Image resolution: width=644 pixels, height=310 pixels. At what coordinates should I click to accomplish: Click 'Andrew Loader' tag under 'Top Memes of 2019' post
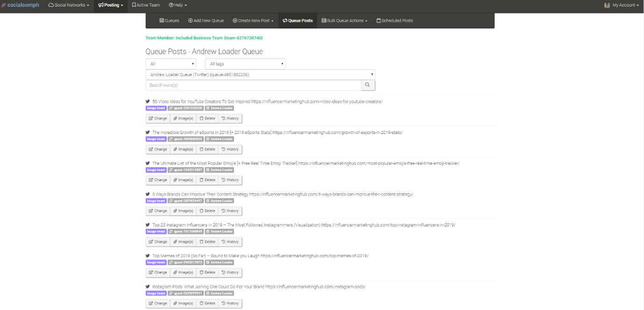219,262
